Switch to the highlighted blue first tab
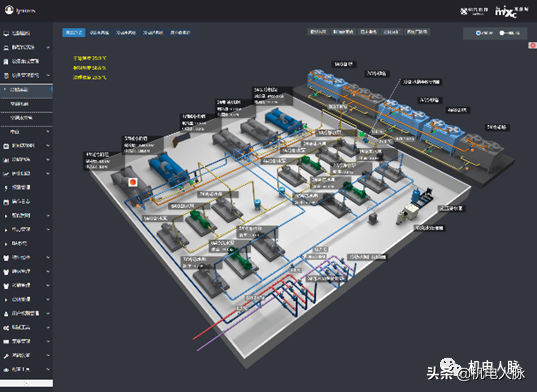 coord(74,33)
